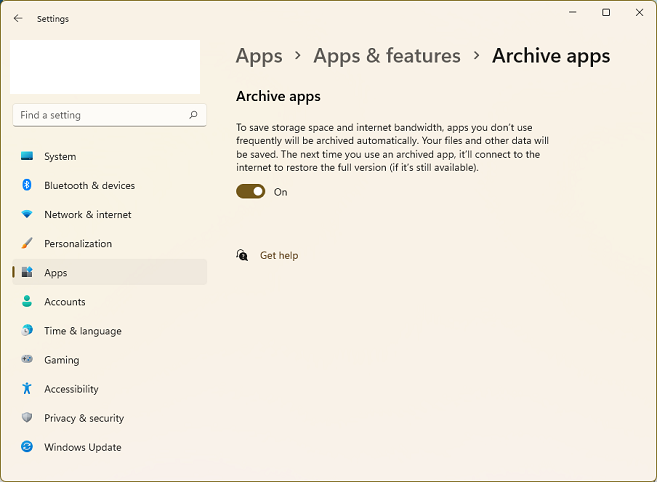Close the Settings window
The height and width of the screenshot is (482, 657).
(x=639, y=13)
